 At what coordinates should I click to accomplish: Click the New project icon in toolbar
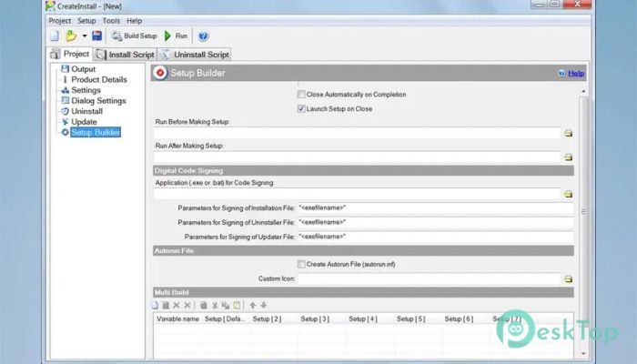pos(55,36)
